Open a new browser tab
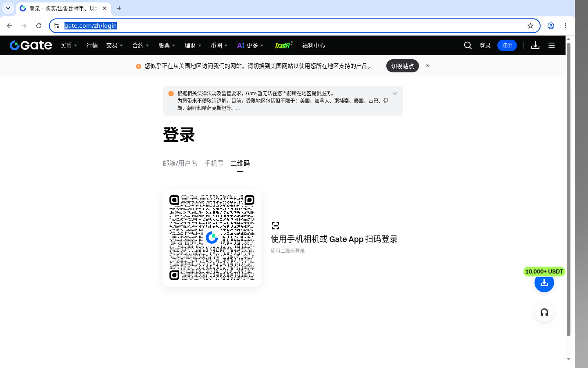Screen dimensions: 588x368 (x=119, y=8)
